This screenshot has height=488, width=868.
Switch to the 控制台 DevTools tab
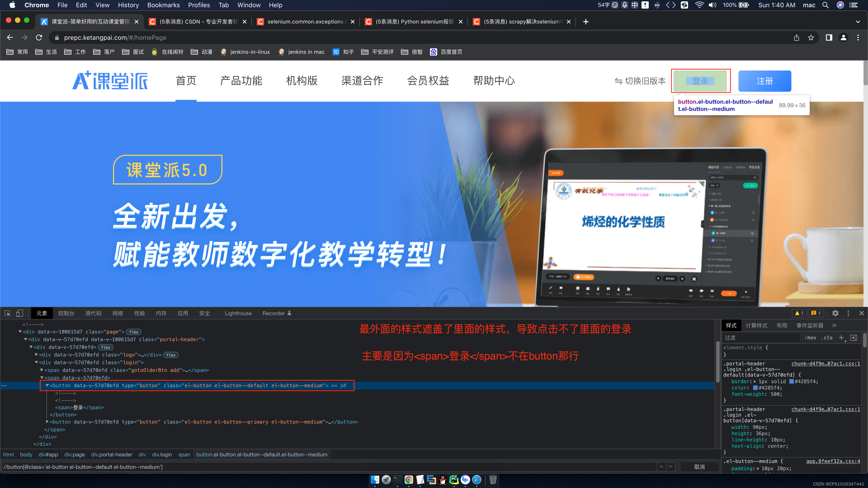(x=66, y=313)
